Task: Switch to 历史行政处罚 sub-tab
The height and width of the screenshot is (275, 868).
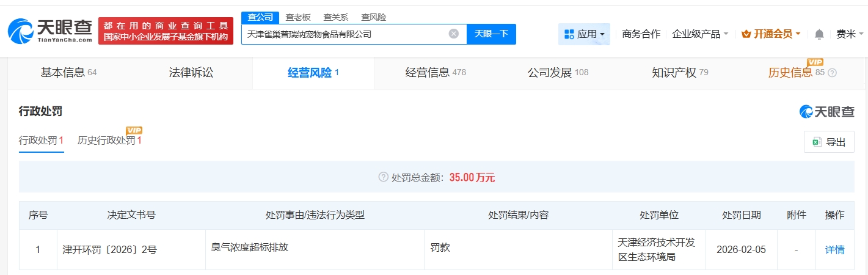Action: 109,141
